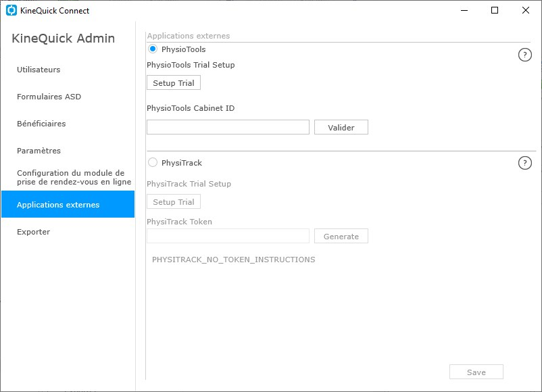542x392 pixels.
Task: Go to Formulaires ASD
Action: [49, 97]
